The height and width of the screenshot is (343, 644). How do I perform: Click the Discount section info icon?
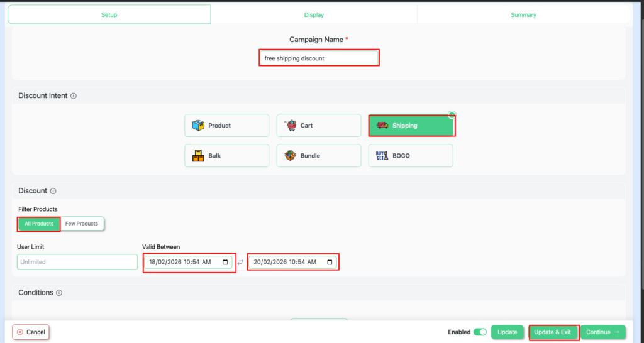53,191
